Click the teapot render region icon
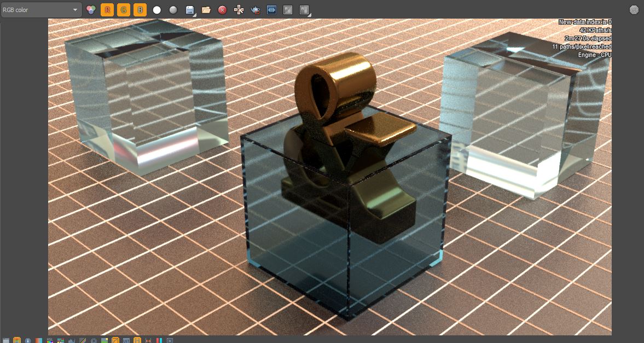The height and width of the screenshot is (343, 644). coord(255,10)
